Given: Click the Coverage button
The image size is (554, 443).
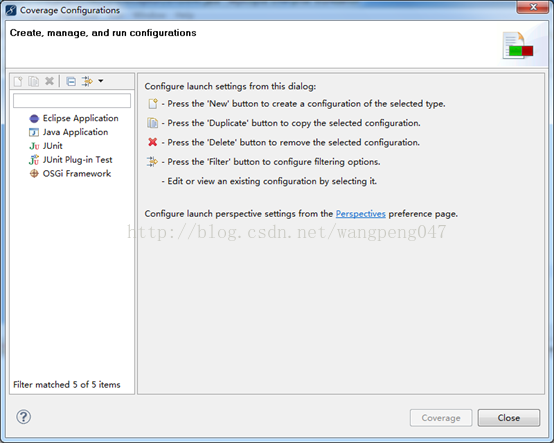Looking at the screenshot, I should click(441, 418).
